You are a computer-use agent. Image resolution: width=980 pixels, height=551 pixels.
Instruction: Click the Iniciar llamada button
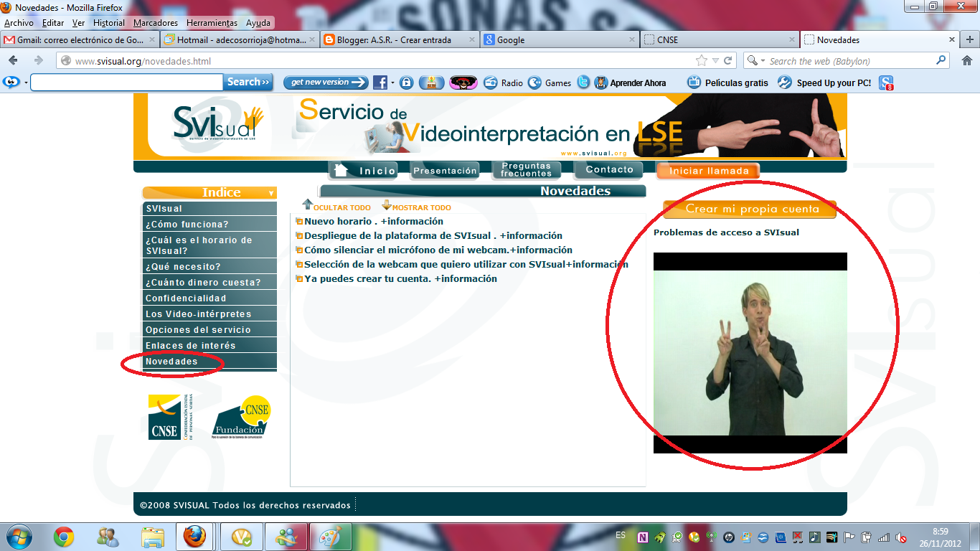pos(708,171)
